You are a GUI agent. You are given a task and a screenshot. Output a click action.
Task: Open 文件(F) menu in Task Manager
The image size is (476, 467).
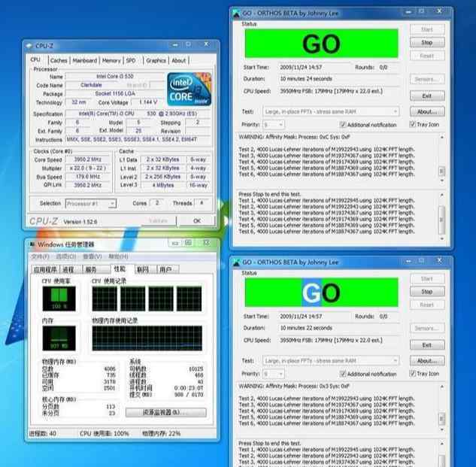click(x=40, y=256)
